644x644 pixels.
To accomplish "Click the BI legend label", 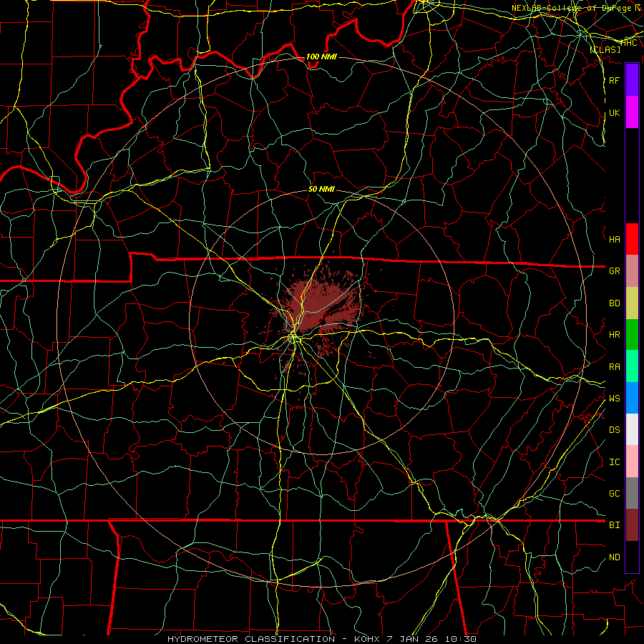I will (615, 525).
